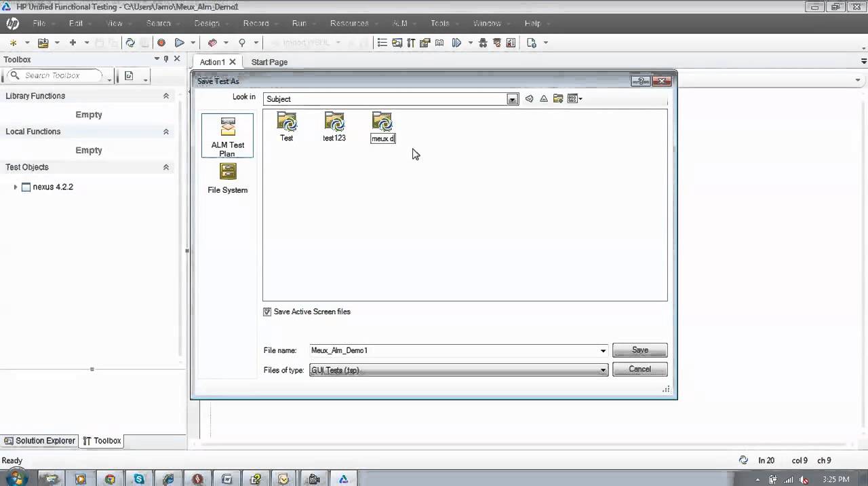The width and height of the screenshot is (868, 486).
Task: Click the blue step-run toolbar icon
Action: (456, 43)
